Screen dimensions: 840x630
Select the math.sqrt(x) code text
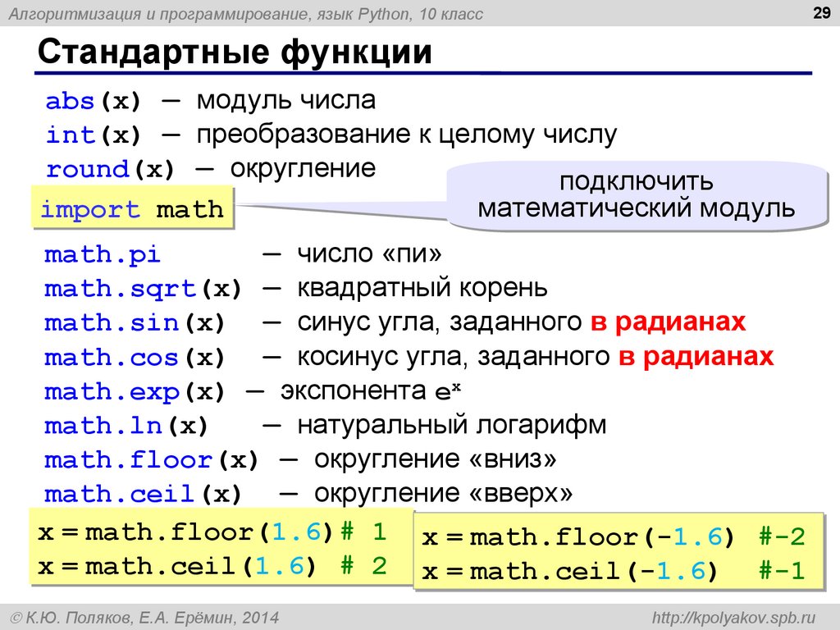click(x=143, y=290)
